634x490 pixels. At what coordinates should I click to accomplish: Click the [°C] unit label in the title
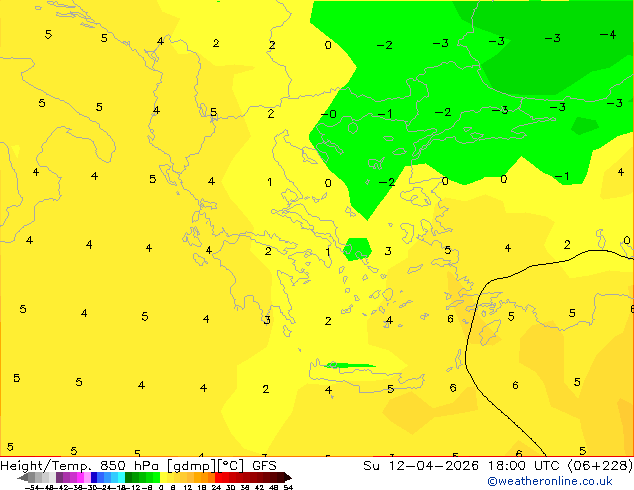pyautogui.click(x=229, y=466)
